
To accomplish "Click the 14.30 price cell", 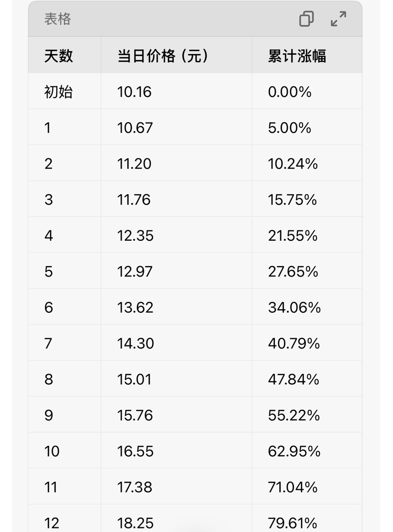I will point(135,343).
